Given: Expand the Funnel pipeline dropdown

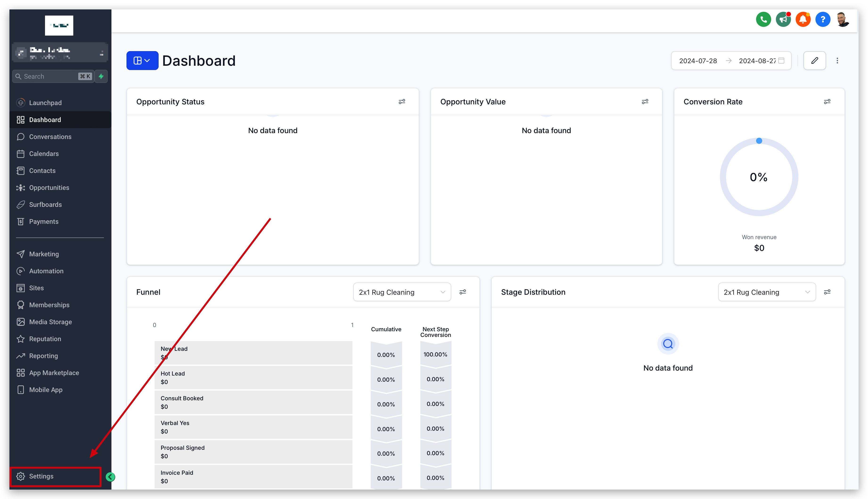Looking at the screenshot, I should [x=402, y=292].
